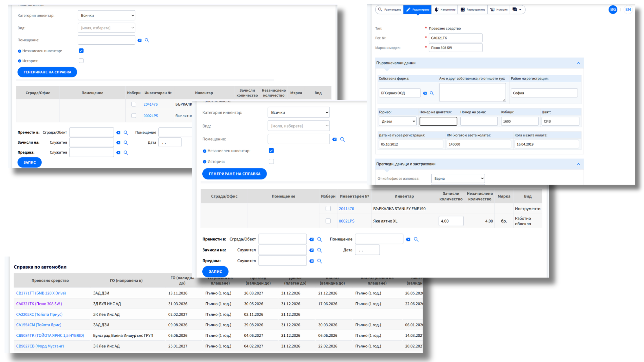Open inventory link 0002LPS in front window
Viewport: 644px width, 362px height.
(346, 221)
